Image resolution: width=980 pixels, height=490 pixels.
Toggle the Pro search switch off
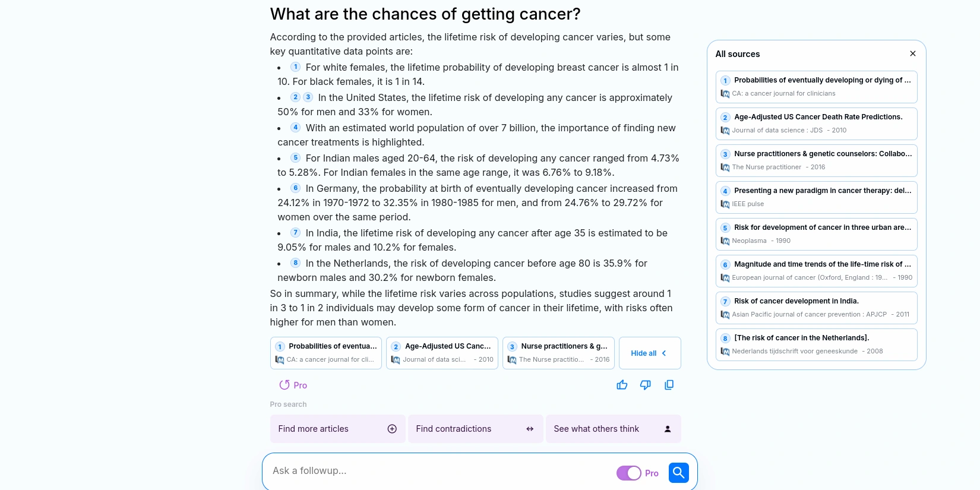point(628,473)
